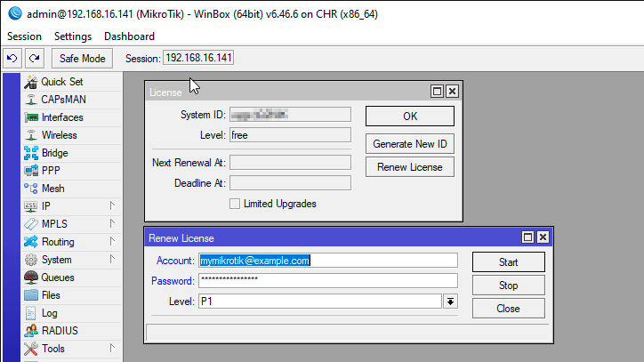Click the System gear icon
Viewport: 644px width, 362px height.
pyautogui.click(x=31, y=260)
